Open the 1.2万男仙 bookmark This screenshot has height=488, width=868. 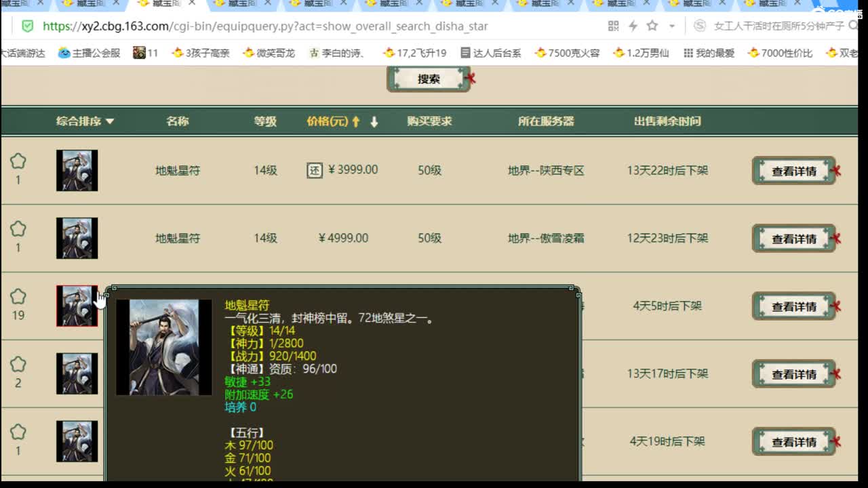[x=641, y=53]
